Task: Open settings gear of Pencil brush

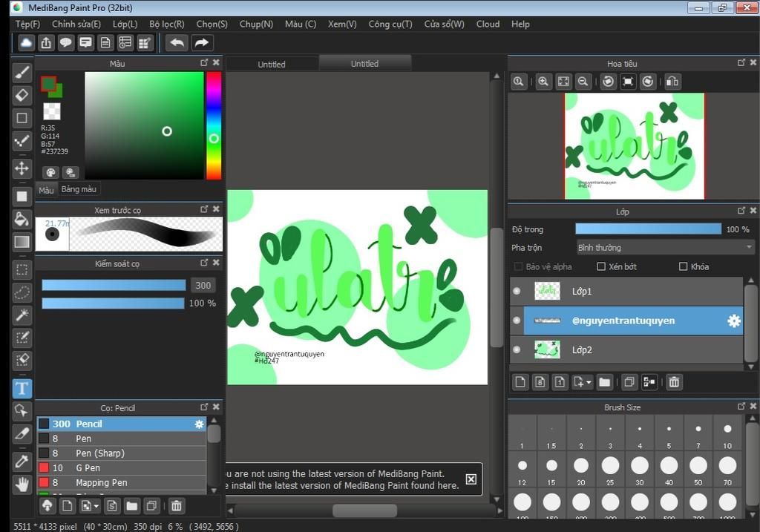Action: [199, 424]
